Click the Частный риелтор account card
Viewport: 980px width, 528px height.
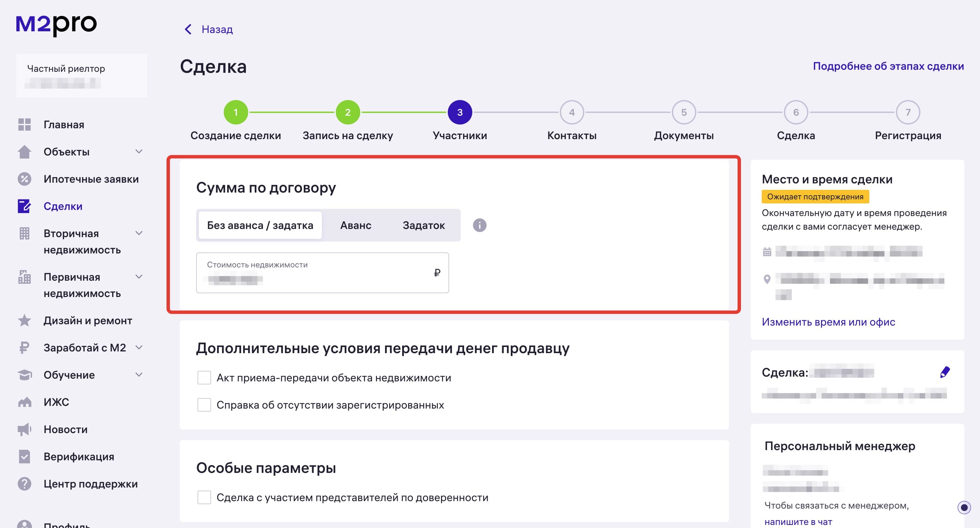coord(81,75)
